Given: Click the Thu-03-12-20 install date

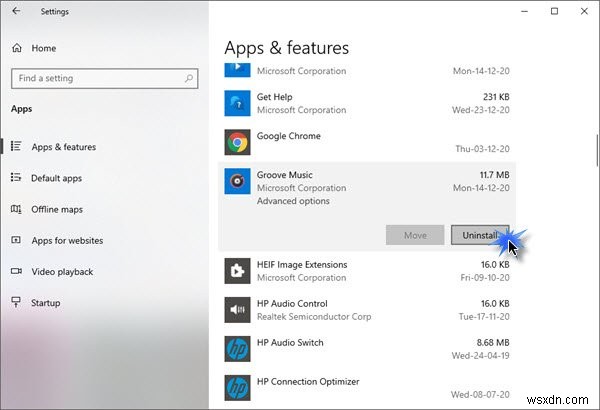Looking at the screenshot, I should [482, 149].
